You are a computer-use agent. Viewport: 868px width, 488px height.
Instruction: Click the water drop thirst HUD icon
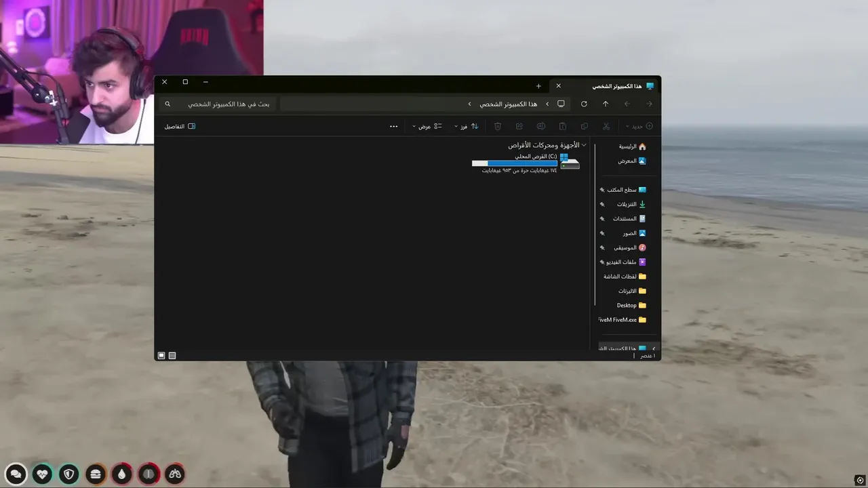point(121,474)
